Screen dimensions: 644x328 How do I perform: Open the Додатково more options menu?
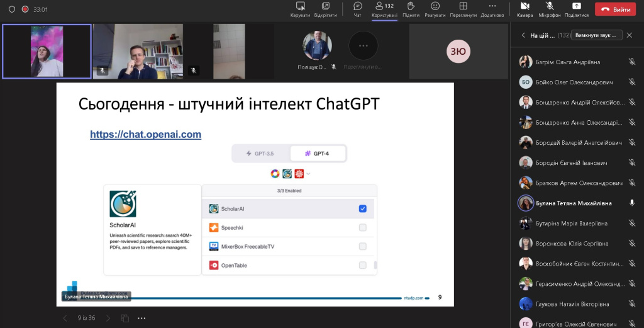pos(492,9)
